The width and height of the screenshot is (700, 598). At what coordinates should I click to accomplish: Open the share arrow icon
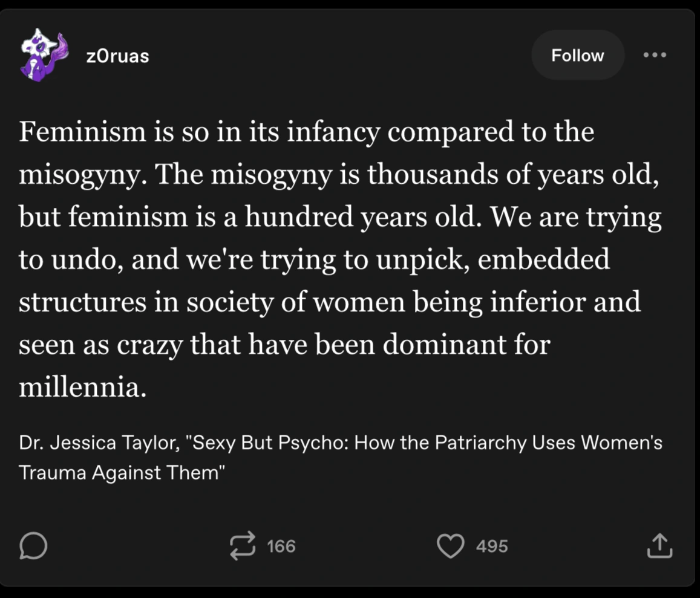click(x=659, y=546)
